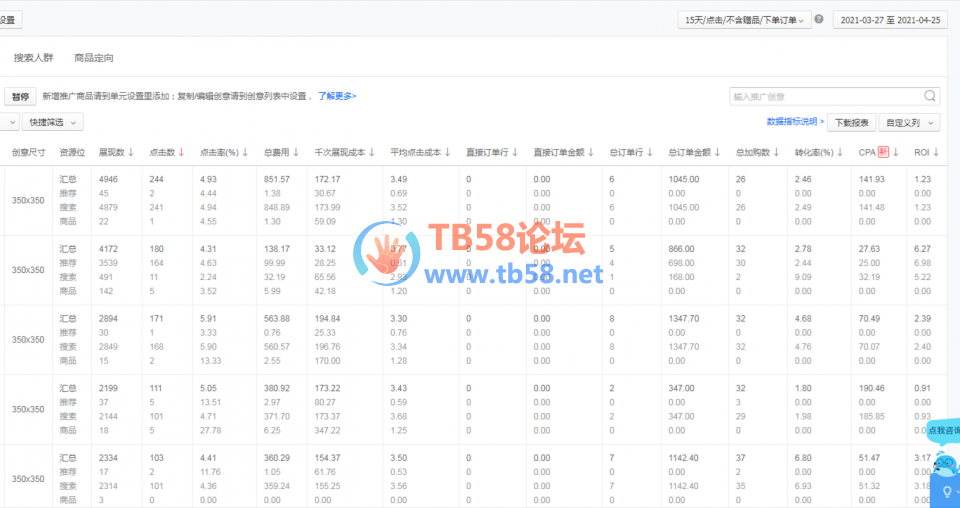Sort by CPA column arrow
Viewport: 960px width, 508px height.
[896, 153]
